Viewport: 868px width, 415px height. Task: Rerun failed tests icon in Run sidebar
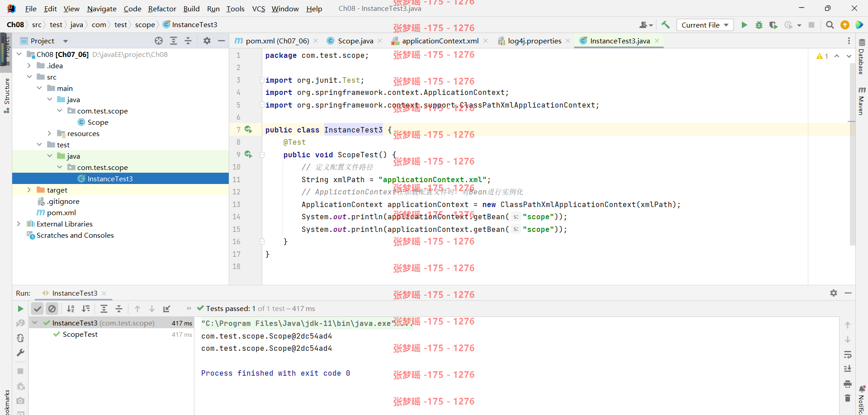20,323
